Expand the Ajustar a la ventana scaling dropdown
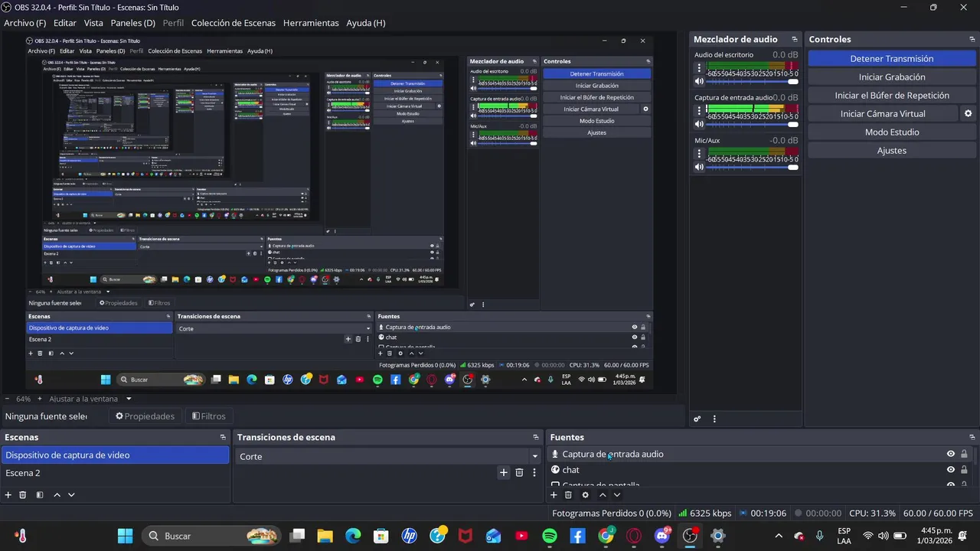 tap(129, 399)
